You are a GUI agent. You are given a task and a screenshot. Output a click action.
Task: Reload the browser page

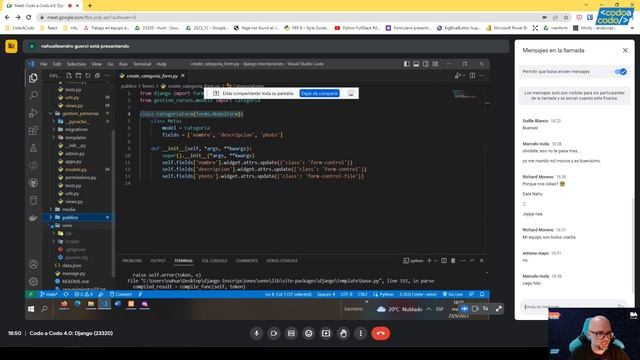tap(29, 18)
